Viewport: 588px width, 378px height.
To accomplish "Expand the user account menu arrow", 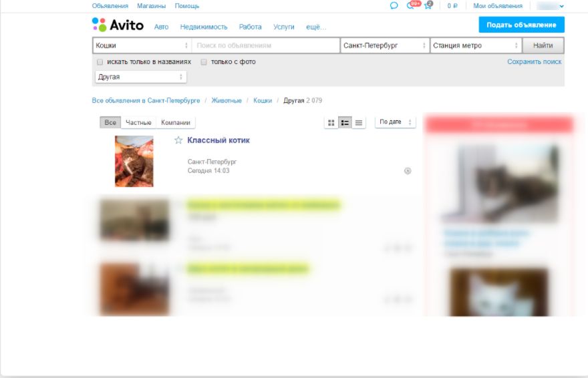I will tap(561, 7).
